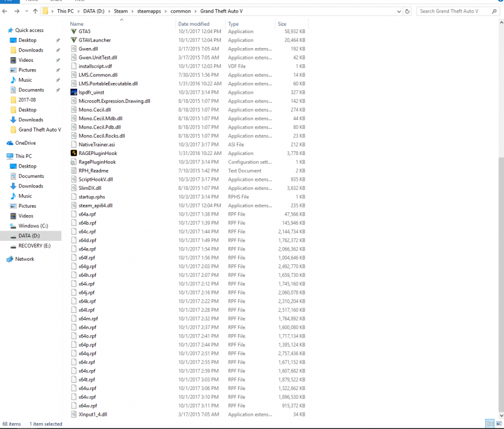Select SlimDX.dll file name
The image size is (504, 429).
pos(90,188)
